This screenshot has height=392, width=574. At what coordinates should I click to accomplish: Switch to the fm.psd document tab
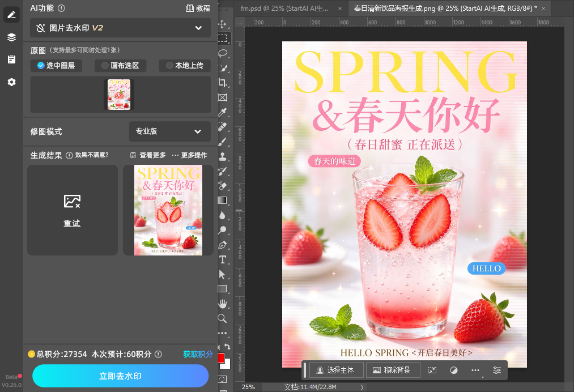tap(284, 8)
